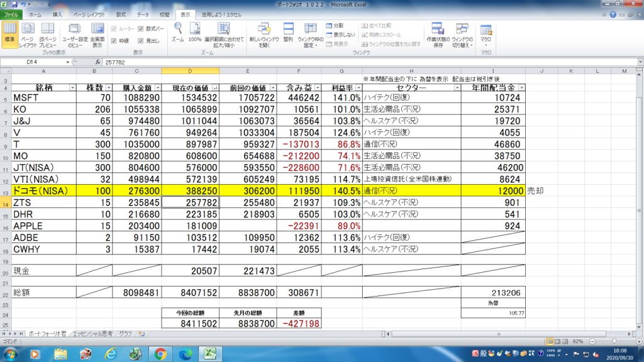The width and height of the screenshot is (644, 362).
Task: Open filter dropdown for 株数 column
Action: (x=108, y=88)
